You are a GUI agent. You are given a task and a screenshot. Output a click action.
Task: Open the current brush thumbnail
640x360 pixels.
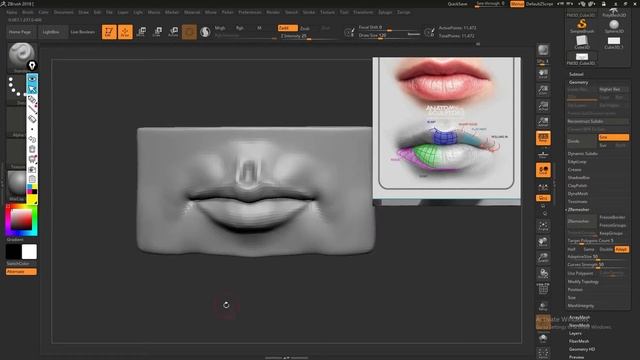[x=21, y=57]
